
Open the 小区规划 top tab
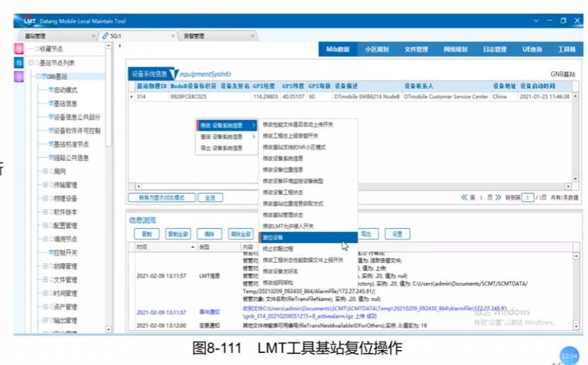point(377,49)
